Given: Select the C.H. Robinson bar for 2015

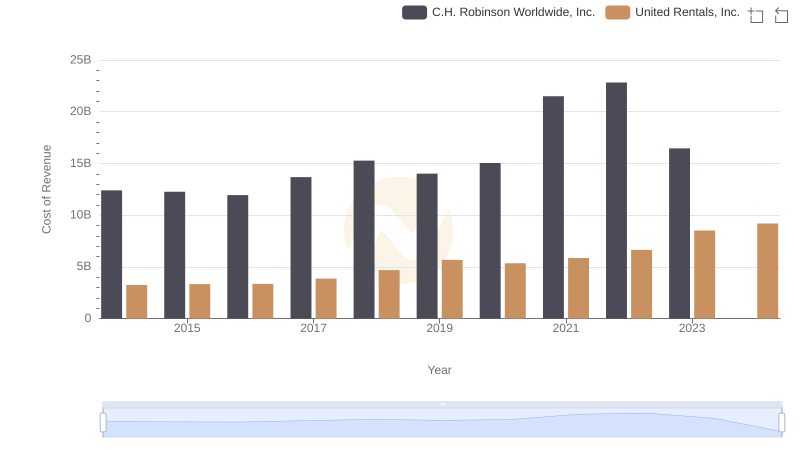Looking at the screenshot, I should pos(174,255).
